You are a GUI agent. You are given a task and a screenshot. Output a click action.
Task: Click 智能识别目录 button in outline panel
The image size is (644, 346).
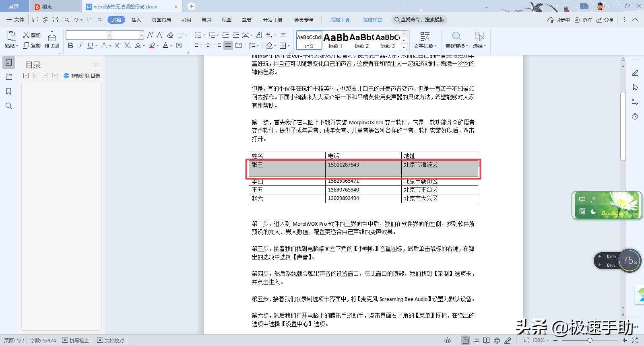click(82, 76)
